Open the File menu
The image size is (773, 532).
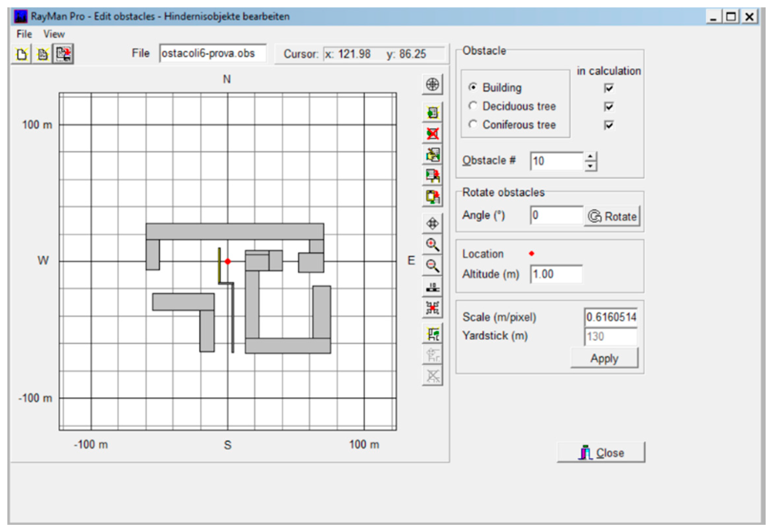click(24, 34)
